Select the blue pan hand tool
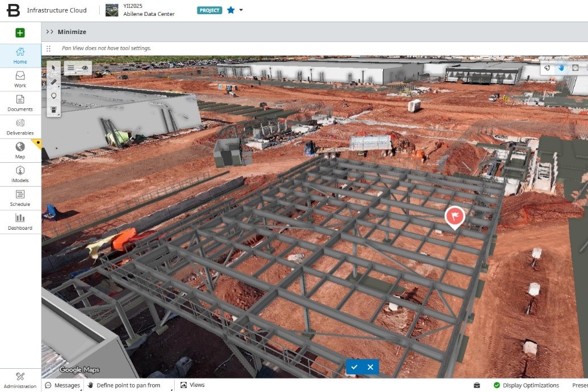588x392 pixels. tap(561, 68)
